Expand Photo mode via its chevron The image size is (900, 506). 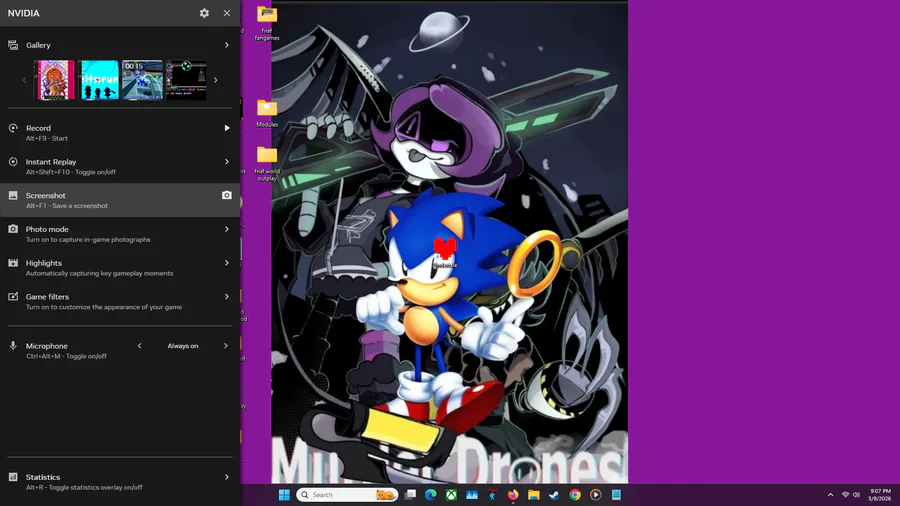click(227, 229)
